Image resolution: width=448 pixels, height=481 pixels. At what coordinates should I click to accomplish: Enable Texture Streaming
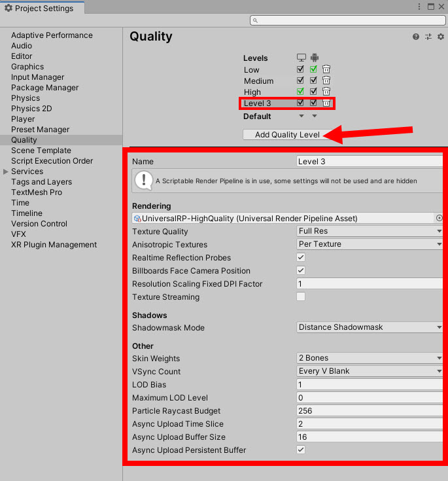click(x=301, y=296)
